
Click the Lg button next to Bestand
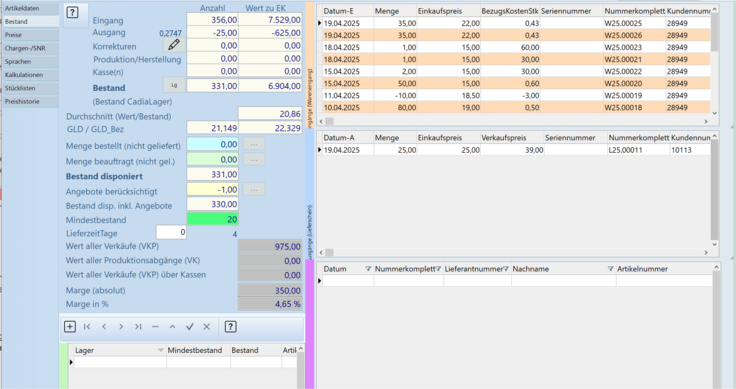(174, 85)
